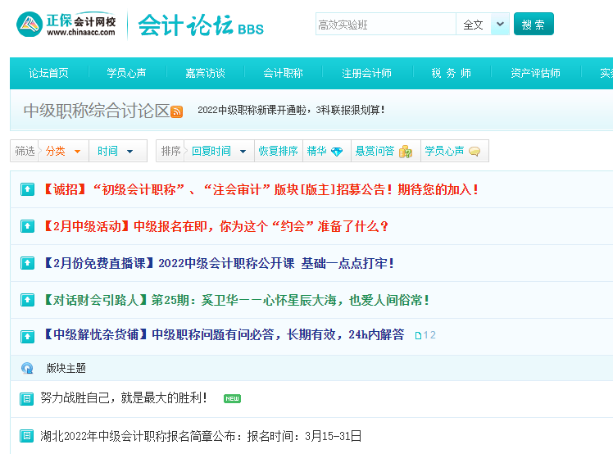Click the thread icon beside 湖北2022年 post
Image resolution: width=613 pixels, height=454 pixels.
pos(27,436)
